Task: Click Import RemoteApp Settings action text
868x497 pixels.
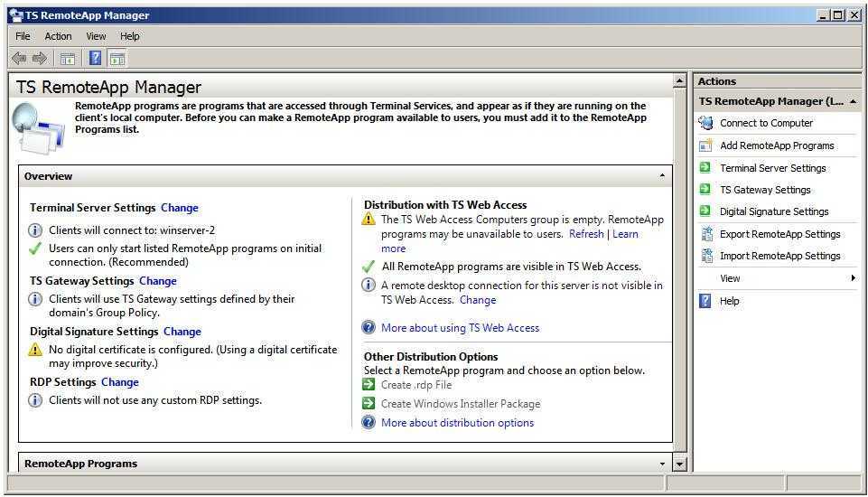Action: click(780, 256)
